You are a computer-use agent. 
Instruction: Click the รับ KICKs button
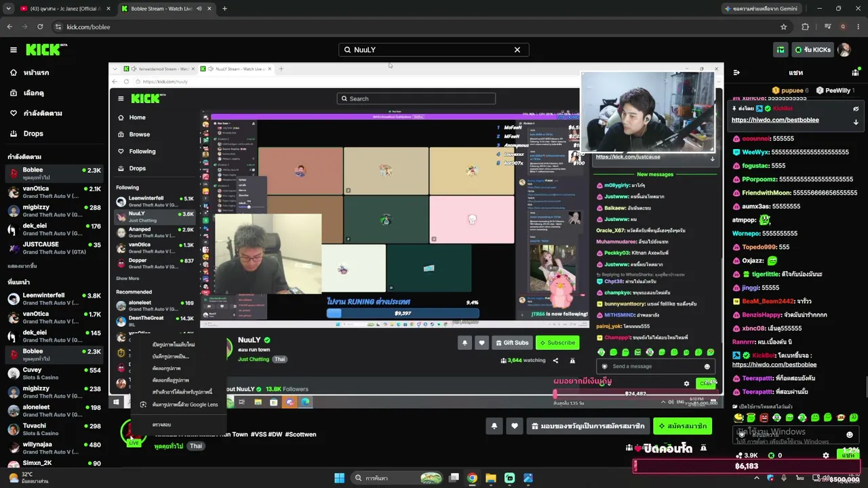point(812,49)
